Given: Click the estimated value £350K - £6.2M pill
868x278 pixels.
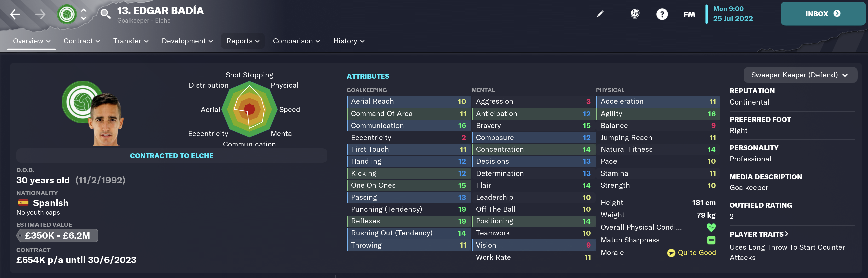Looking at the screenshot, I should tap(58, 235).
